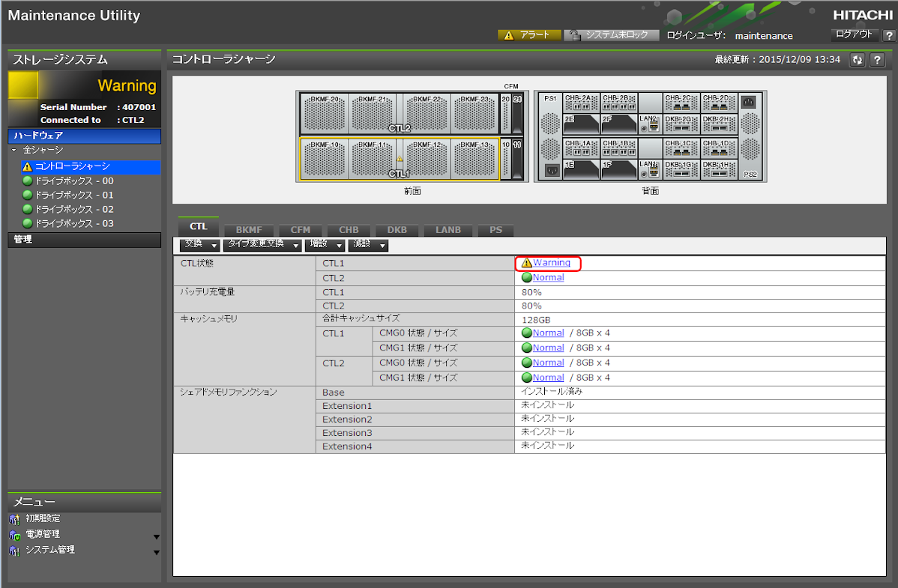This screenshot has width=898, height=588.
Task: Open the 交換 dropdown
Action: click(200, 245)
